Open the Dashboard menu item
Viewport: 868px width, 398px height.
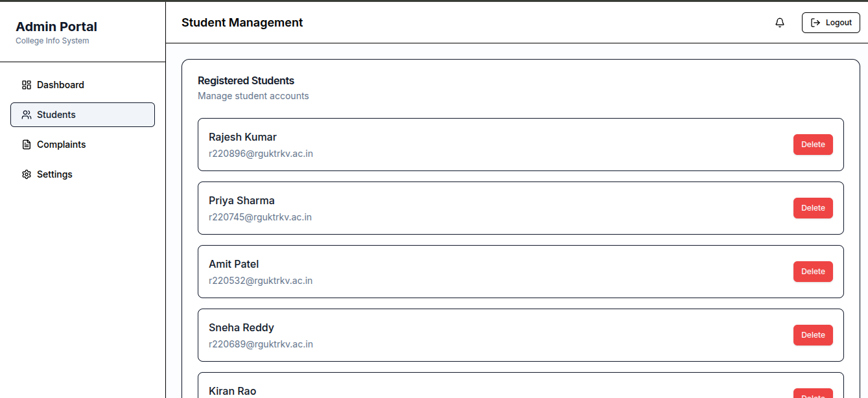(x=60, y=85)
